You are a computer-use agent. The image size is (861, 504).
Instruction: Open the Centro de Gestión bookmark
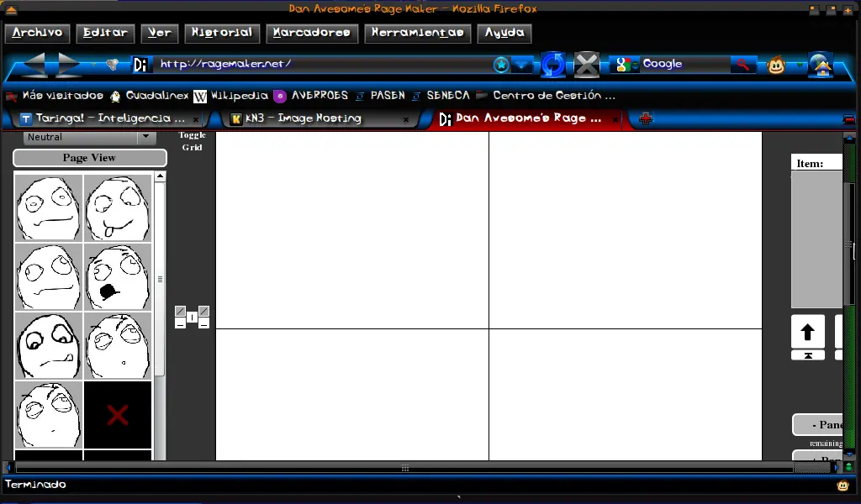[x=545, y=96]
